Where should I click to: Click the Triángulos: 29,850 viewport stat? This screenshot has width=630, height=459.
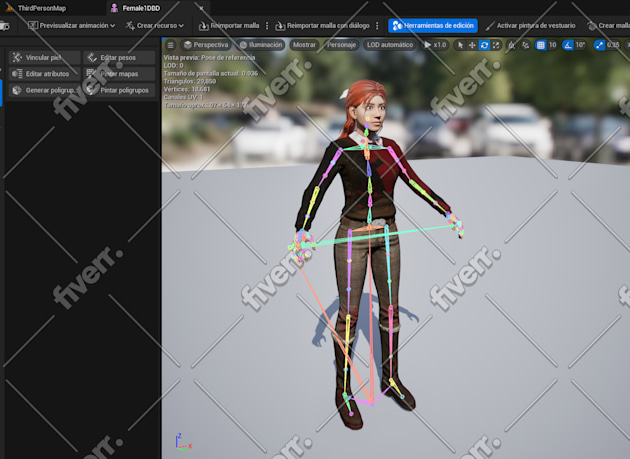click(x=190, y=81)
